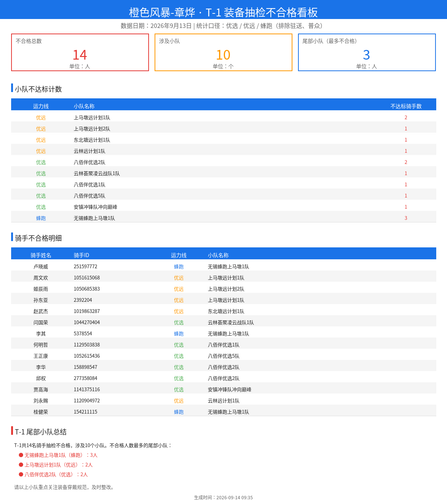Click rider ID 1120904972
Screen dimensions: 447x500
[87, 400]
